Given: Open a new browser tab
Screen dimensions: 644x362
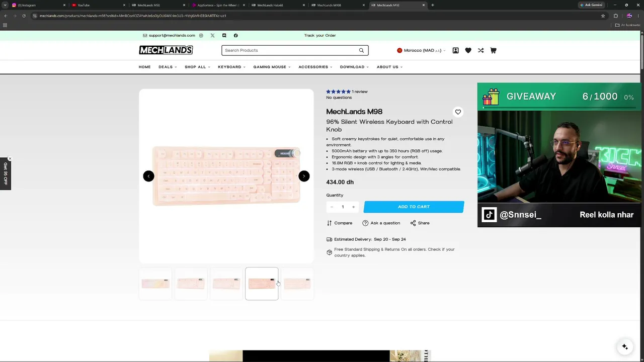Looking at the screenshot, I should [x=433, y=5].
